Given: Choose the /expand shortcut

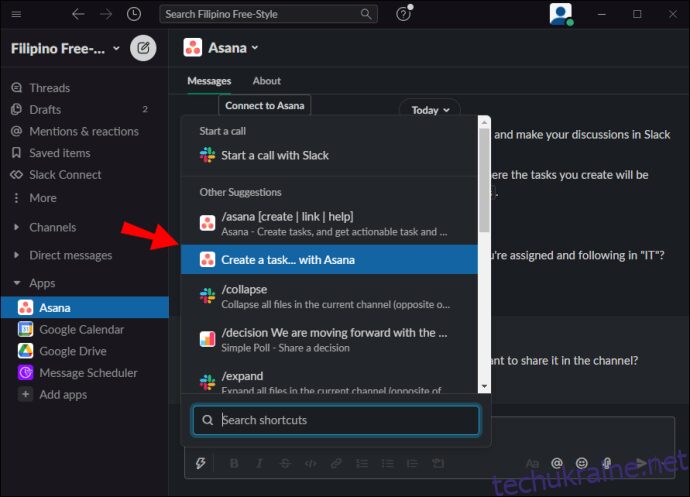Looking at the screenshot, I should coord(329,380).
